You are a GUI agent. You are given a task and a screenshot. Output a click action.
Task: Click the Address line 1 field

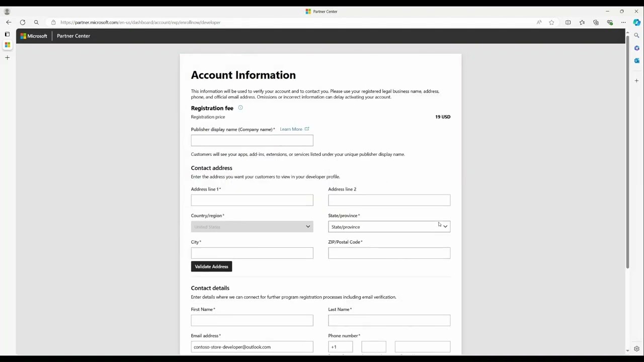[252, 200]
